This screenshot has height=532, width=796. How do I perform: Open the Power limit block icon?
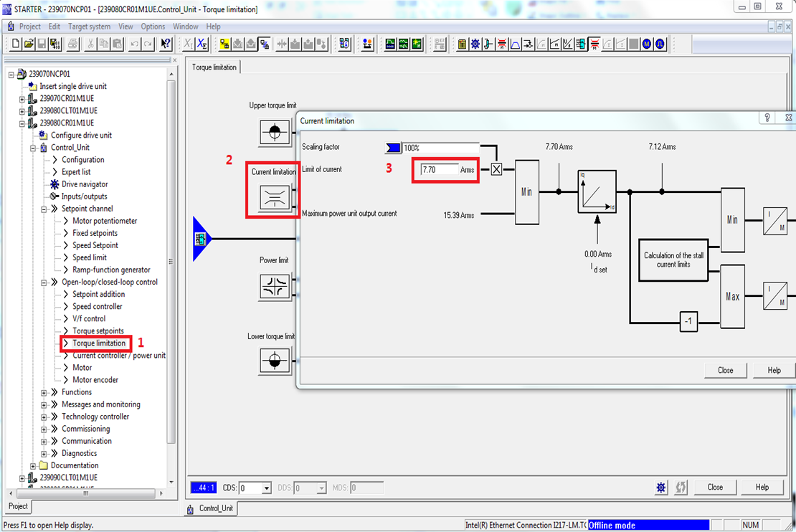[x=273, y=287]
